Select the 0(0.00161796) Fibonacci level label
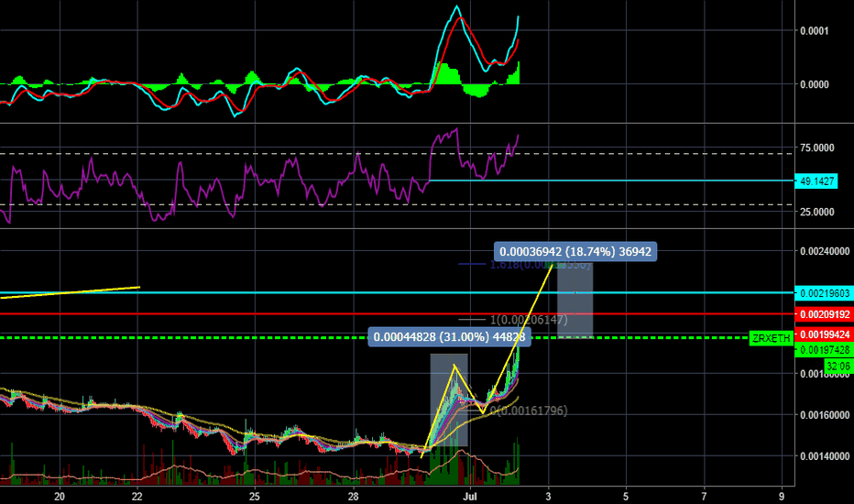854x504 pixels. (529, 411)
